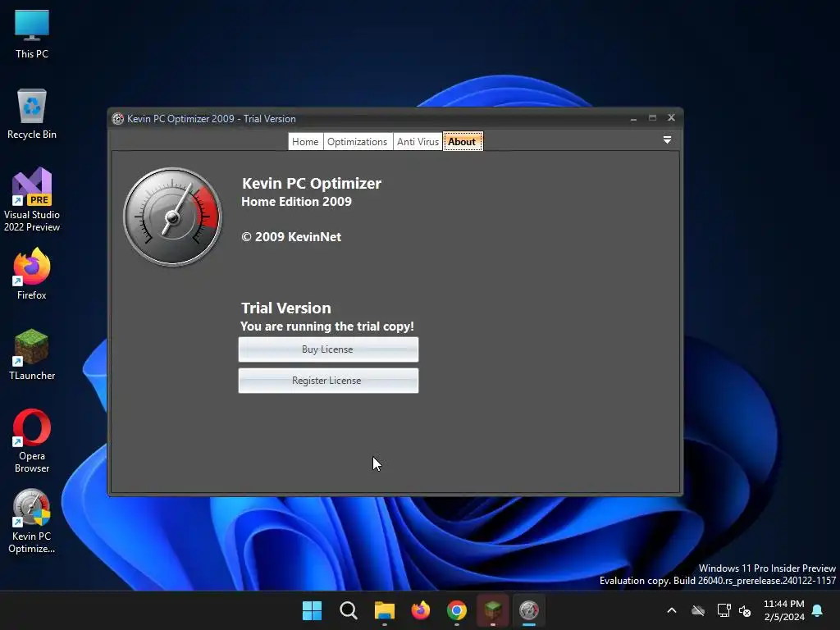Minimize the Kevin PC Optimizer window
Viewport: 840px width, 630px height.
tap(634, 118)
